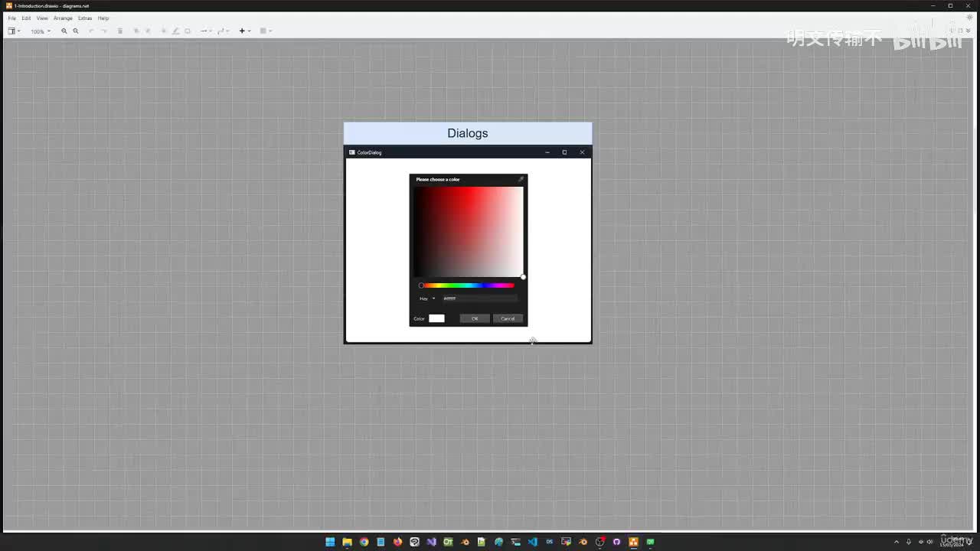The width and height of the screenshot is (980, 551).
Task: Open the terminal from the taskbar
Action: coord(515,542)
